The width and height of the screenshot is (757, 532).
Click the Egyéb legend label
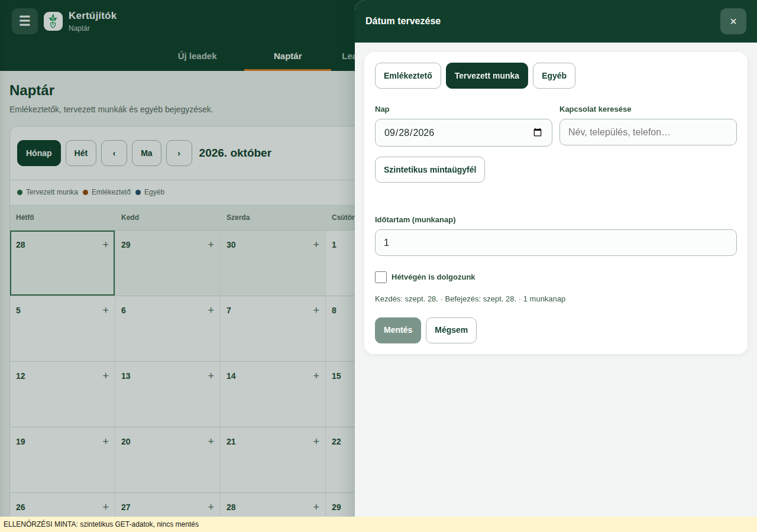click(154, 192)
